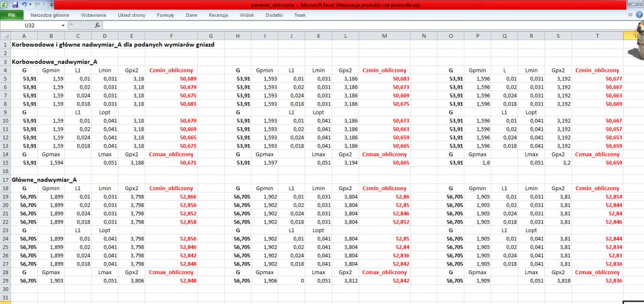Open the Plik file tab

[x=11, y=15]
